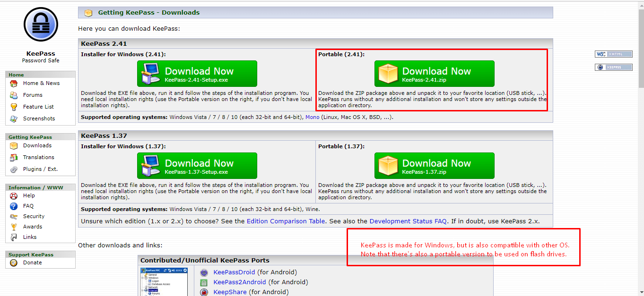This screenshot has width=644, height=296.
Task: Open Translations page
Action: 39,157
